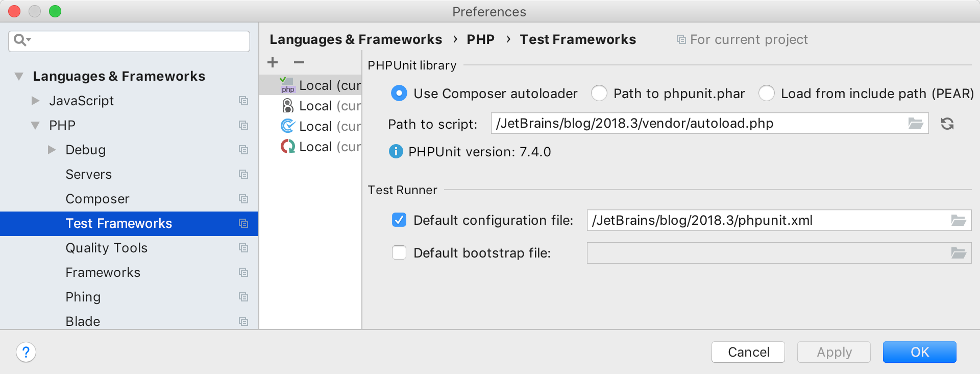This screenshot has width=980, height=374.
Task: Expand the JavaScript tree node
Action: point(35,101)
